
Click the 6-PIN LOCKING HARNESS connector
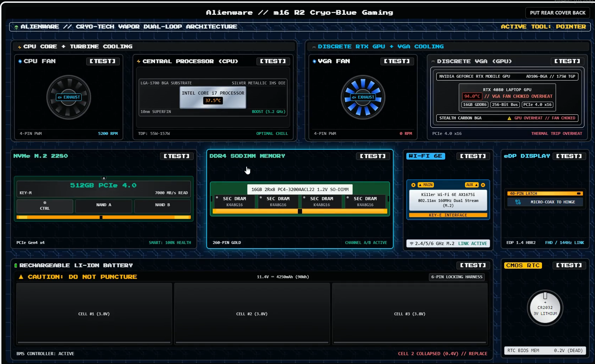pyautogui.click(x=457, y=277)
